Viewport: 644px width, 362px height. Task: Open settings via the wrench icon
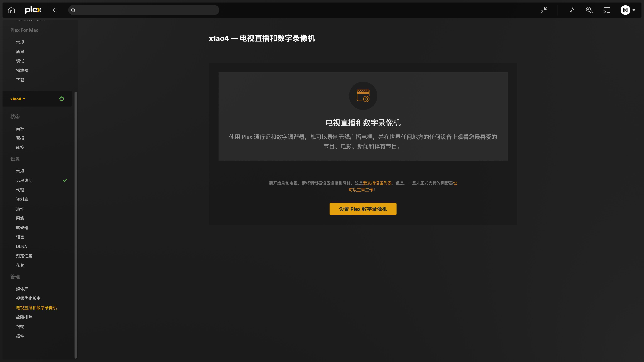tap(589, 10)
